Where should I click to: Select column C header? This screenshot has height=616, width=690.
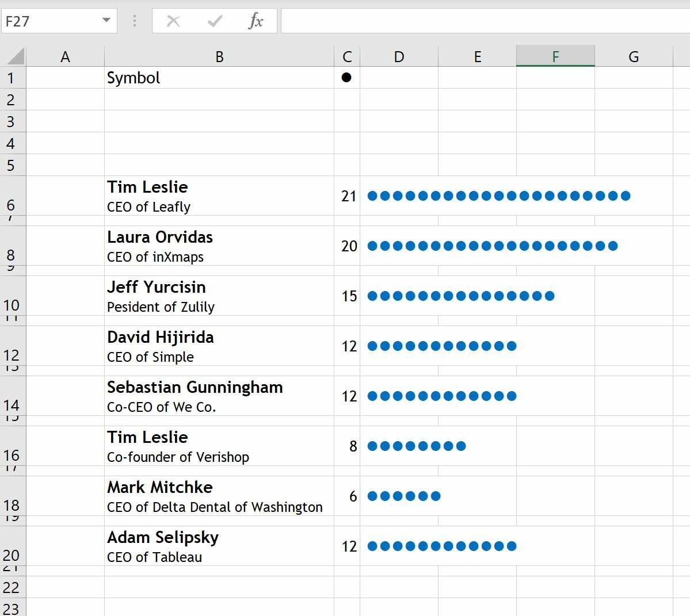(x=347, y=56)
